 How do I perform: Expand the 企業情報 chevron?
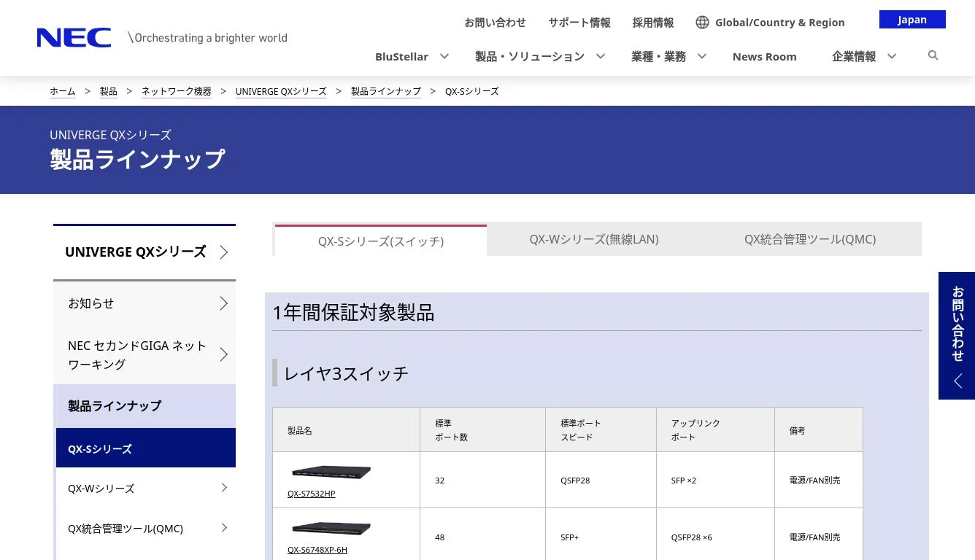[x=891, y=56]
